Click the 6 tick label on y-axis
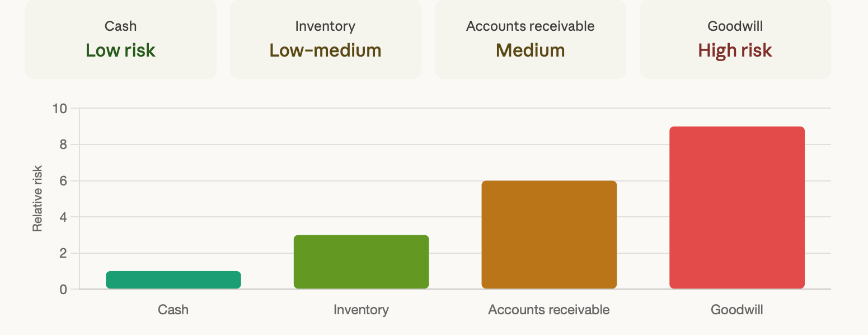Screen dimensions: 868x335 coord(63,181)
